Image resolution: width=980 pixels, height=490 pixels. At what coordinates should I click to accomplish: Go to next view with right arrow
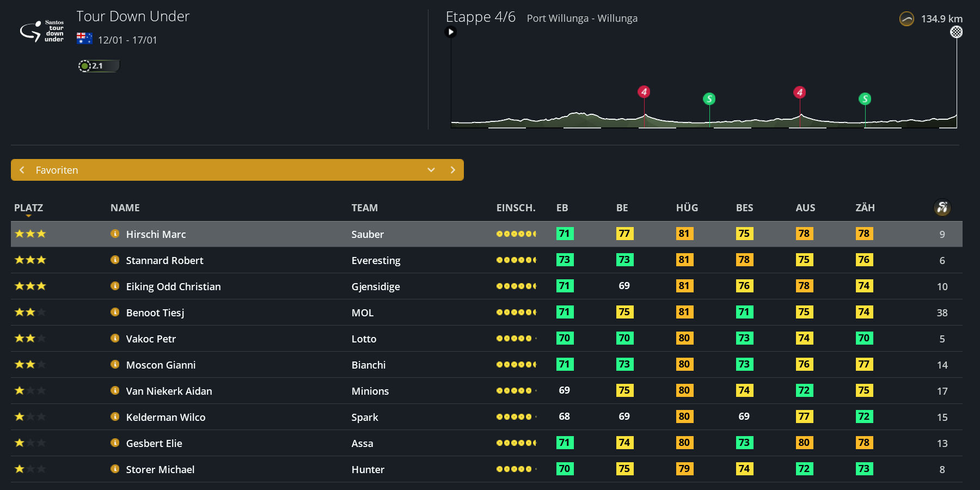(452, 170)
